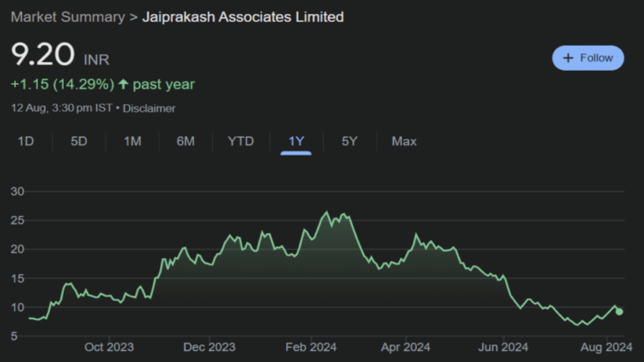Switch to the 1M range tab
Image resolution: width=644 pixels, height=362 pixels.
(132, 141)
